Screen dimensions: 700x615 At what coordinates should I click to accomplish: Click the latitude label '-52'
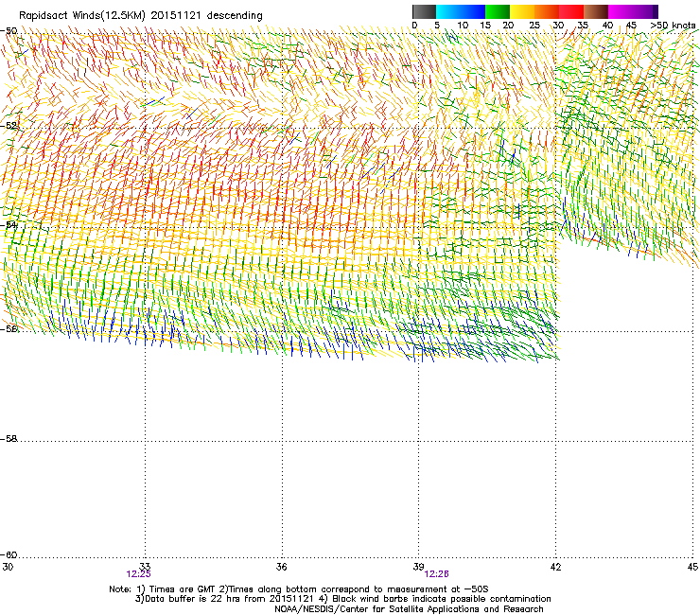[9, 126]
